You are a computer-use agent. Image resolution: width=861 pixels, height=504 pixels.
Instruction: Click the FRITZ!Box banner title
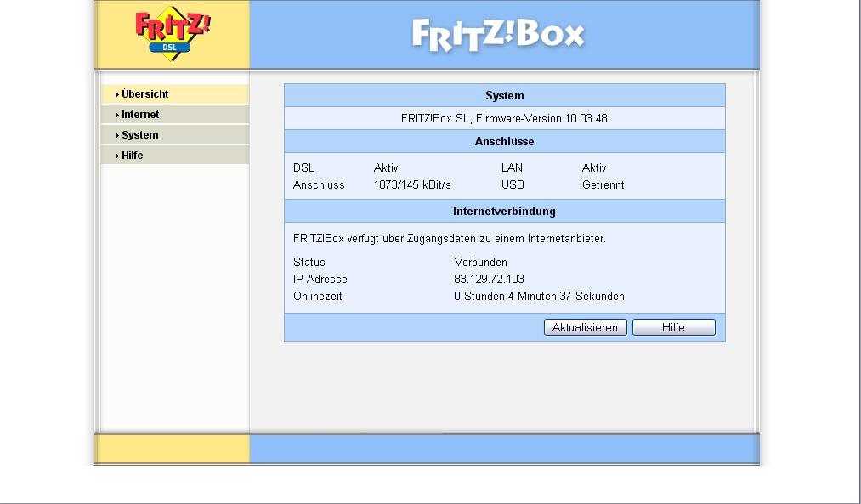[x=499, y=35]
